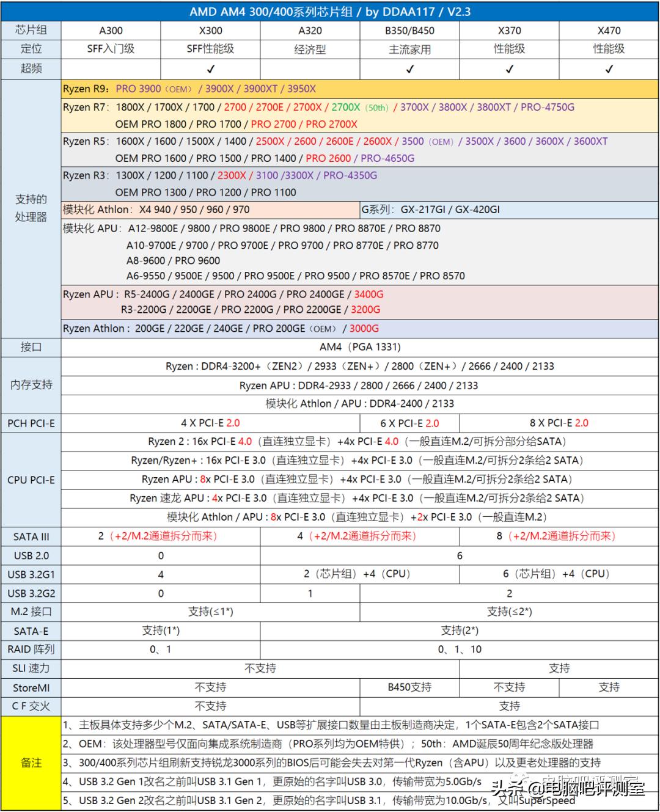Viewport: 660px width, 812px height.
Task: Toggle the 超频 checkmark under X470
Action: coord(607,68)
